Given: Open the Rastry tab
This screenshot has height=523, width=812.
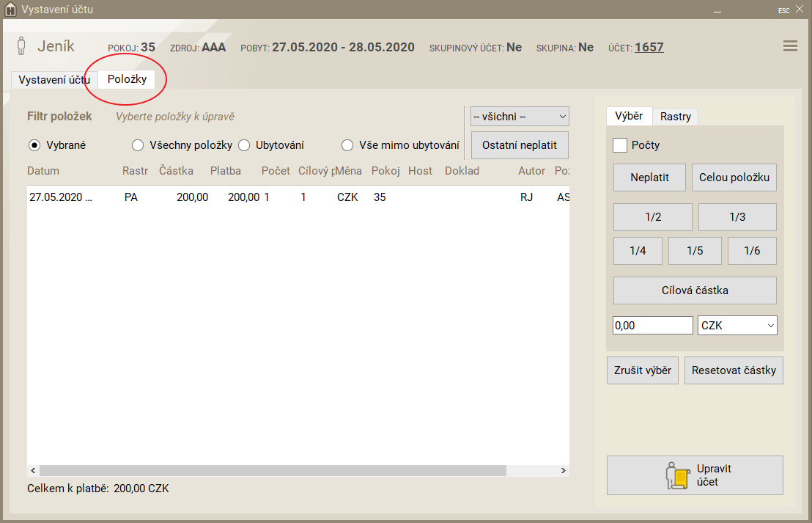Looking at the screenshot, I should (675, 116).
